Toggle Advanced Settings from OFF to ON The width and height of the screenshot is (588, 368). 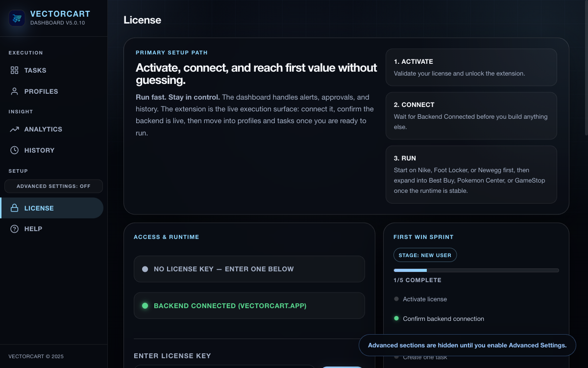click(53, 186)
